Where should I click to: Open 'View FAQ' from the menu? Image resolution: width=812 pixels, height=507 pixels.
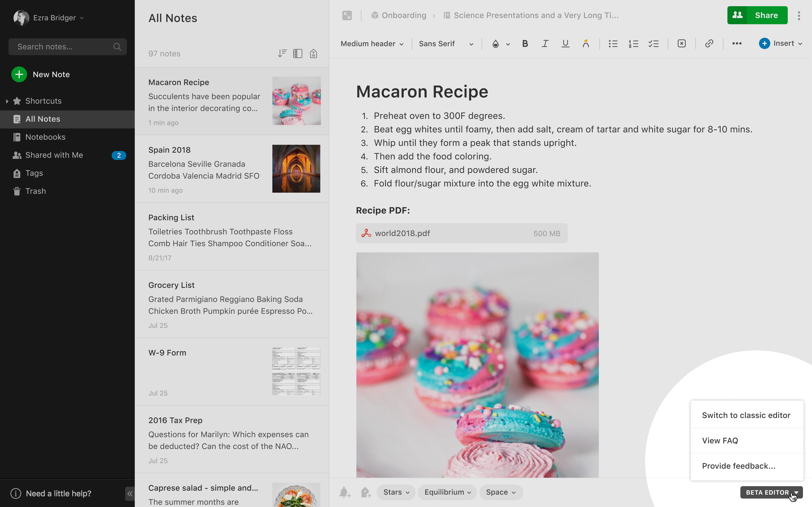[x=720, y=440]
